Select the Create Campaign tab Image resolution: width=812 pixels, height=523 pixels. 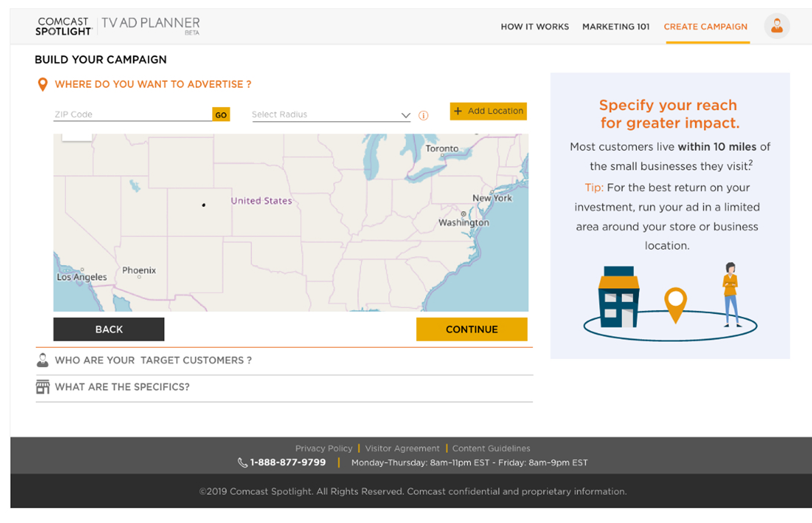tap(705, 27)
